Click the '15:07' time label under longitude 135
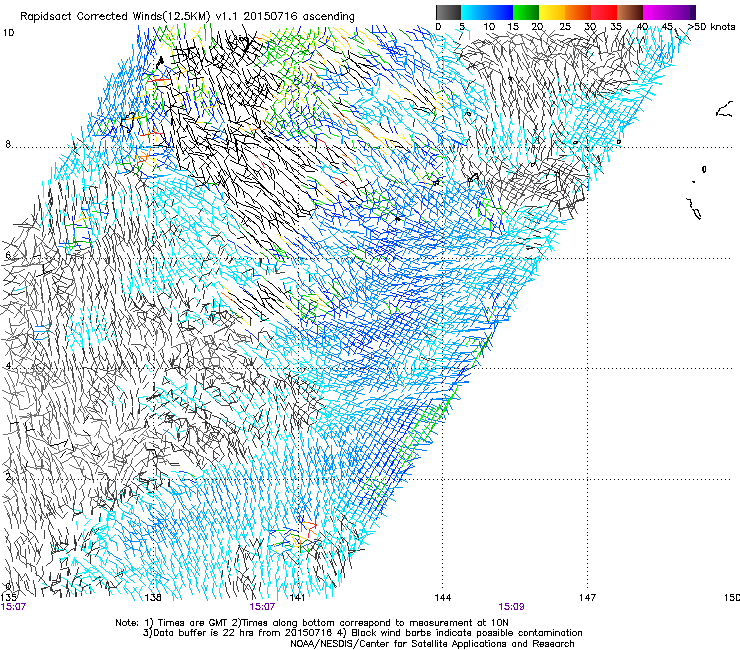This screenshot has width=740, height=650. click(13, 607)
